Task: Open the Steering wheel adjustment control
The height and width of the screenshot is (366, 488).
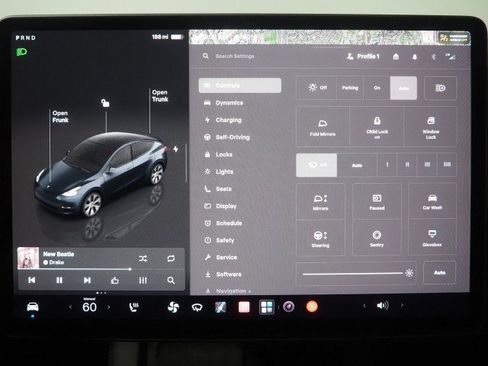Action: coord(321,238)
